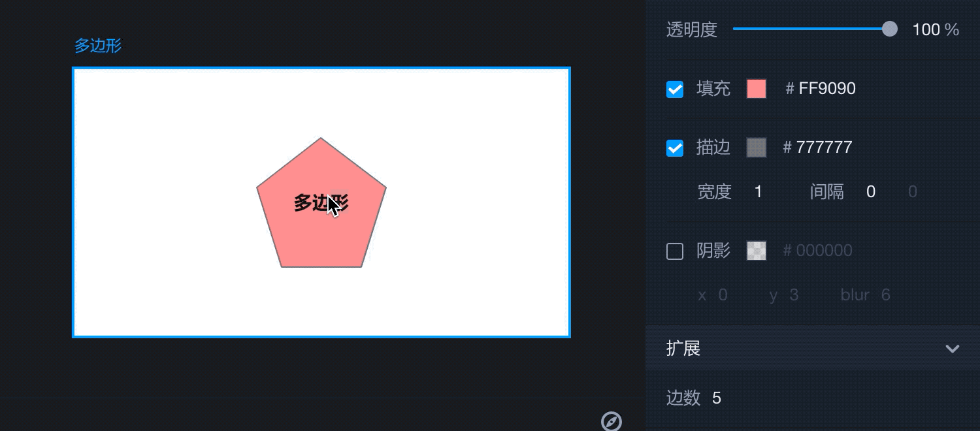The image size is (980, 431).
Task: Click the stroke 间隔 gap value field
Action: 871,192
